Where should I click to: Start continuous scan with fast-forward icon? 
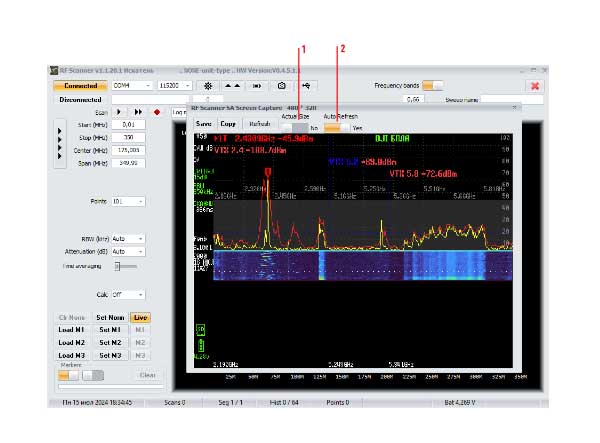(x=138, y=112)
